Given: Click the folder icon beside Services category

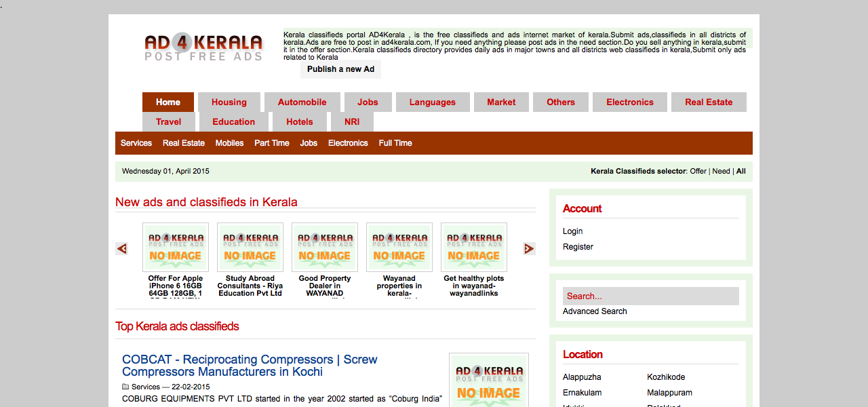Looking at the screenshot, I should pos(125,387).
